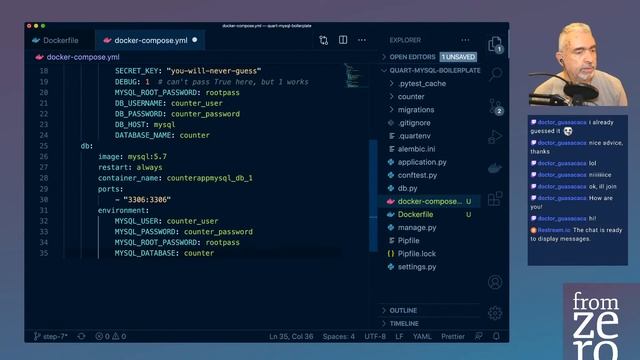The image size is (640, 360).
Task: Open the notifications bell in status bar
Action: pos(496,336)
